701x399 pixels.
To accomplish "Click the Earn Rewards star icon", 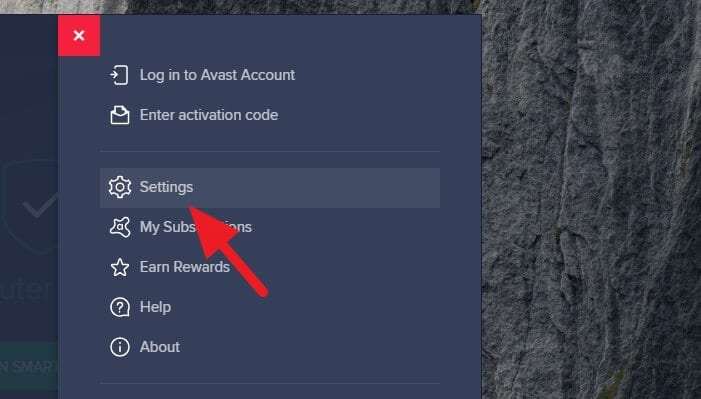I will tap(120, 267).
